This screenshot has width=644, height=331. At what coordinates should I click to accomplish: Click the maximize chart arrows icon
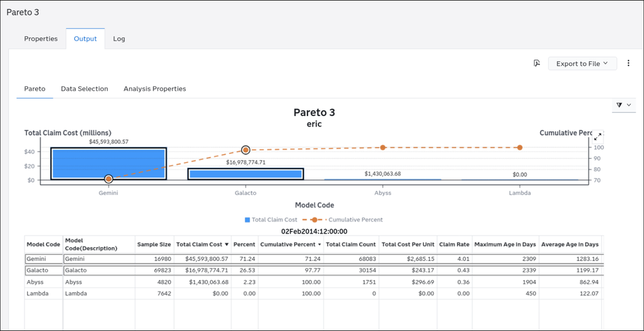tap(598, 137)
